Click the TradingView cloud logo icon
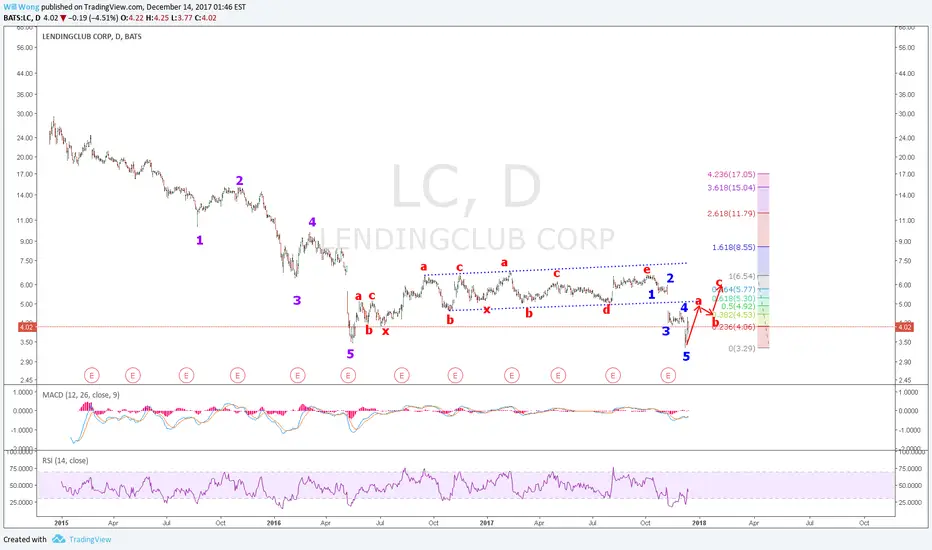The height and width of the screenshot is (550, 932). pos(58,539)
